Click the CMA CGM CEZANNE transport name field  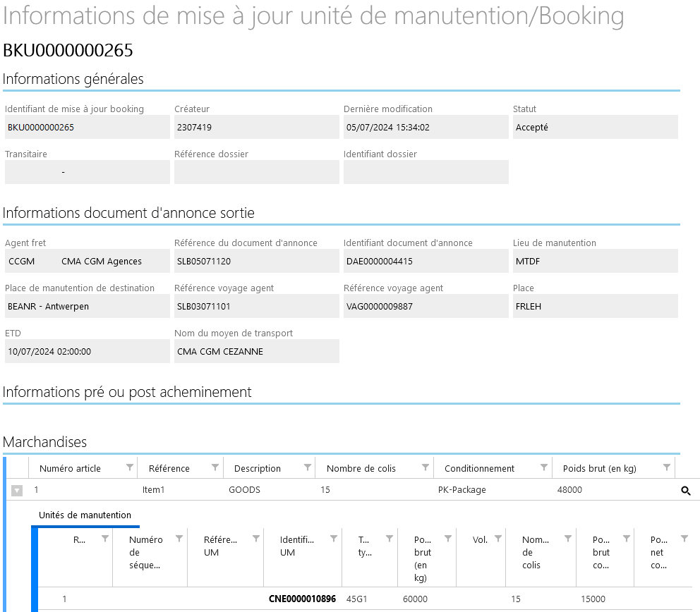click(x=257, y=351)
